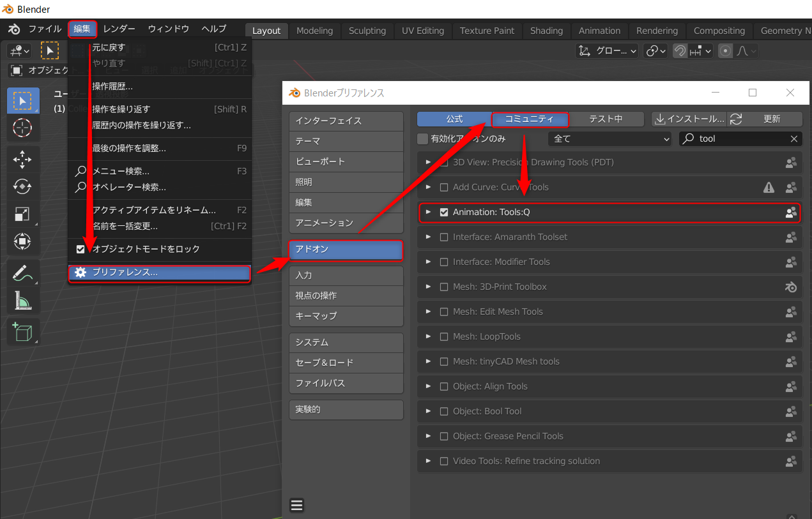812x519 pixels.
Task: Open the pivot point dropdown
Action: click(655, 50)
